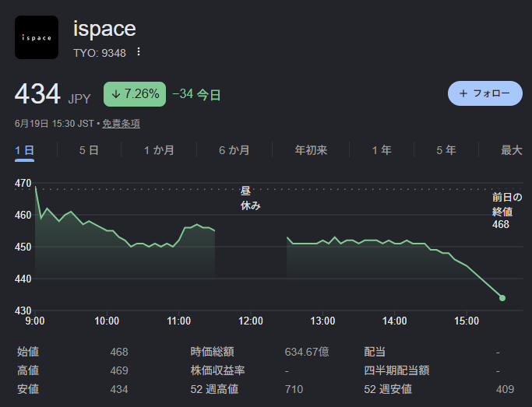This screenshot has width=532, height=407.
Task: Select the 1 日 time range tab
Action: tap(24, 149)
